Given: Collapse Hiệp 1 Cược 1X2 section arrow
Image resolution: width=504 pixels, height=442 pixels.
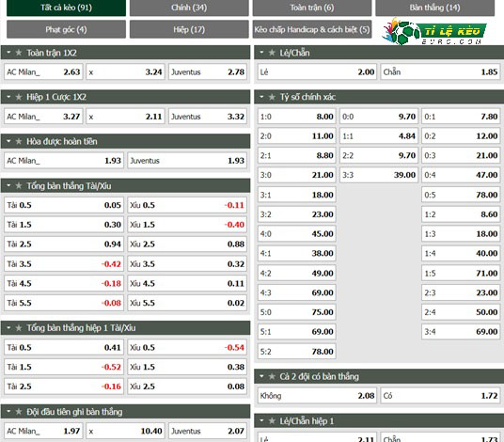Looking at the screenshot, I should coord(8,97).
